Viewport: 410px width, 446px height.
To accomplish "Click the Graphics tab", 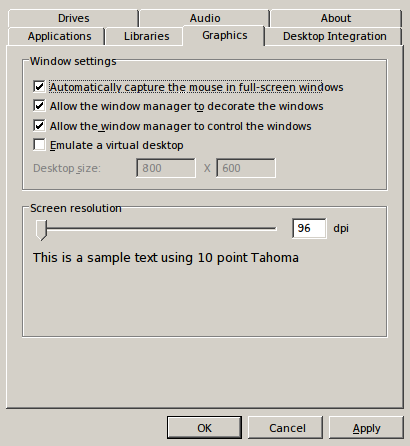I will (224, 36).
